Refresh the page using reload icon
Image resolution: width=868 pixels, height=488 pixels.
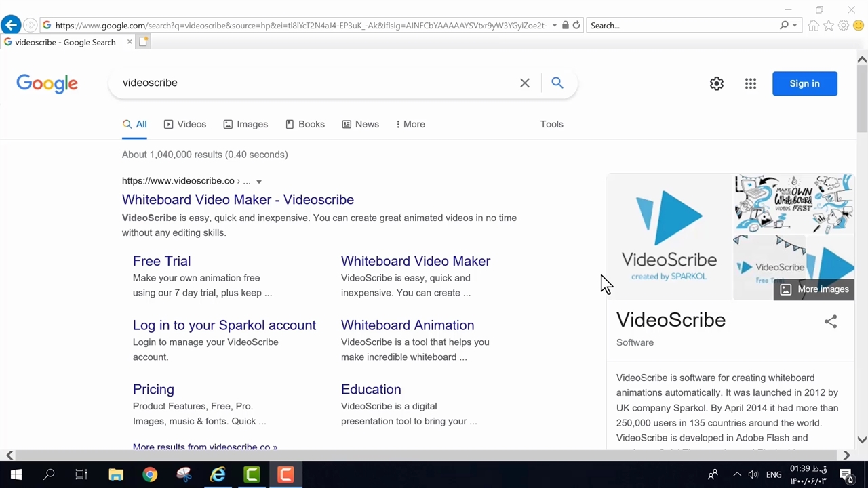click(576, 26)
